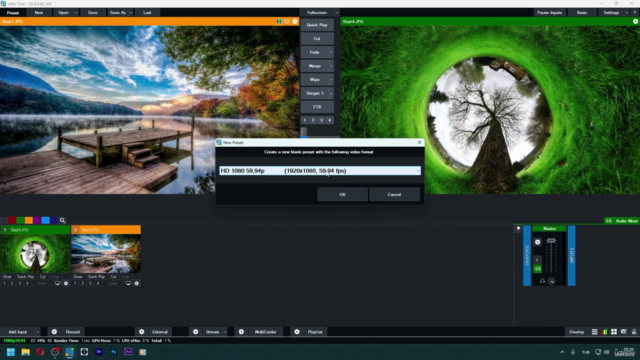Open Settings in top bar
The image size is (640, 360).
pyautogui.click(x=611, y=13)
